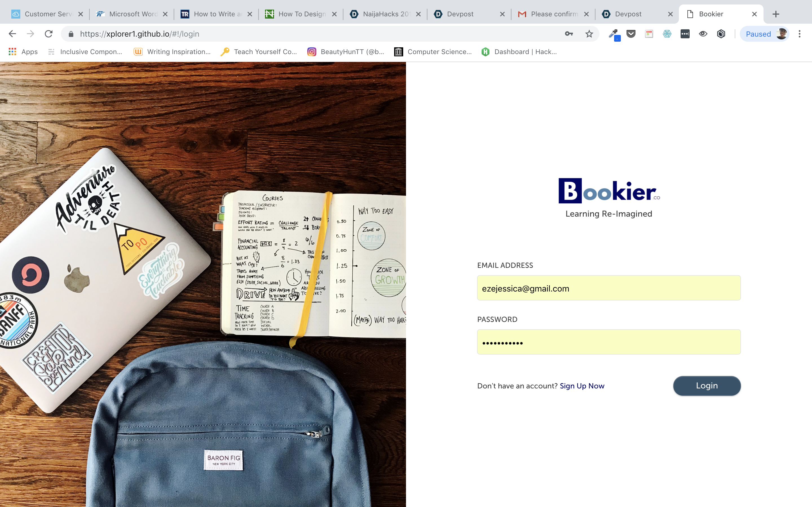
Task: Go back to the previous page
Action: pos(12,34)
